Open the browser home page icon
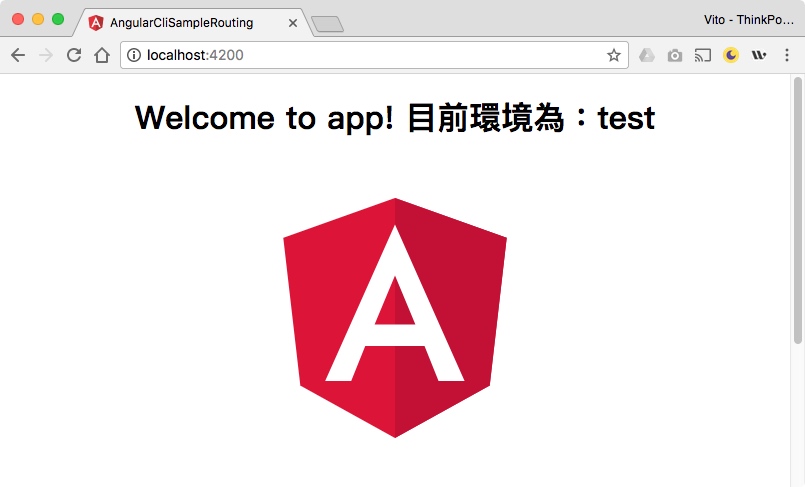This screenshot has height=487, width=805. coord(102,55)
